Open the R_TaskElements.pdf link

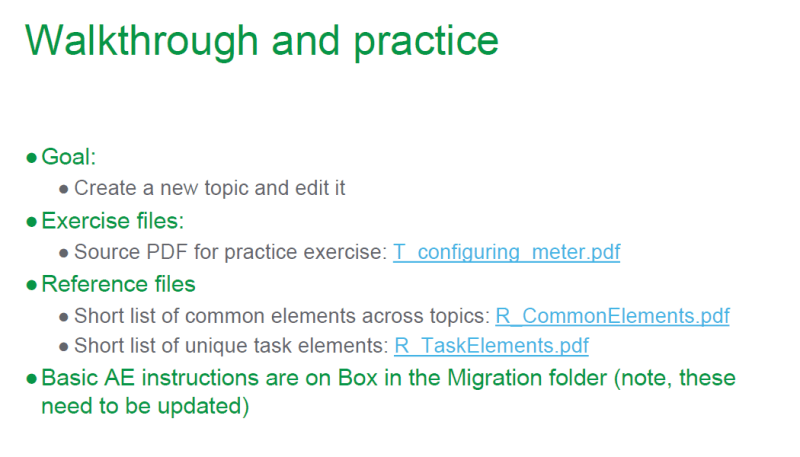(x=491, y=346)
